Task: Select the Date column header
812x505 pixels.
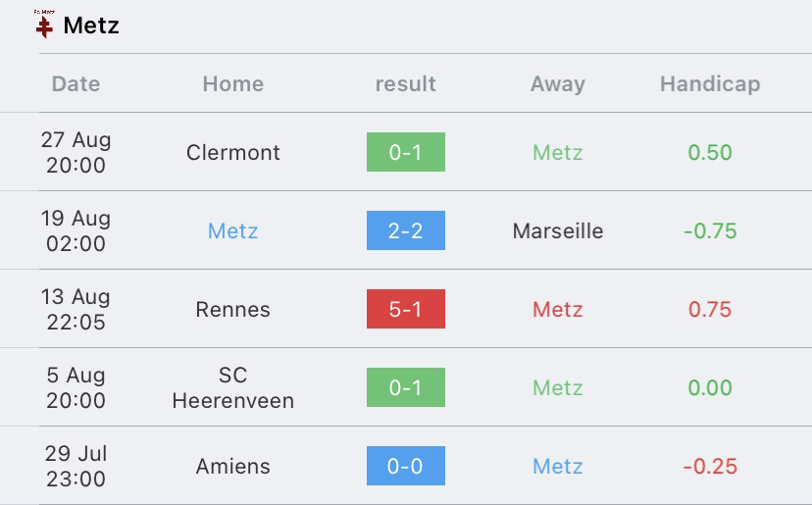Action: (x=76, y=84)
